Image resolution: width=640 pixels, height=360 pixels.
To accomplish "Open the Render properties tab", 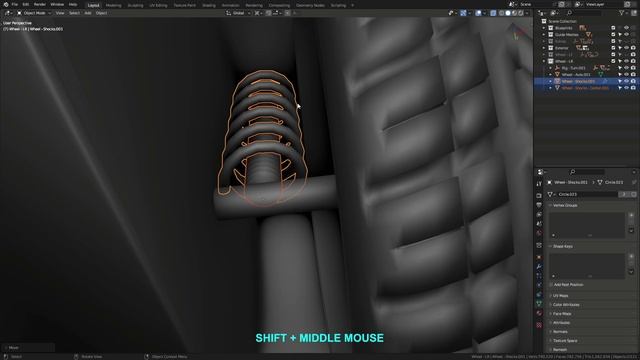I will click(x=539, y=196).
